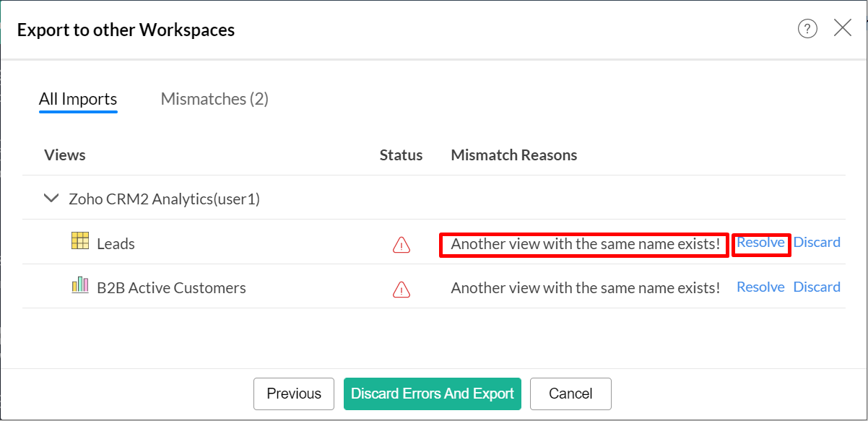Discard the B2B Active Customers view
Screen dimensions: 868x421
pos(817,287)
